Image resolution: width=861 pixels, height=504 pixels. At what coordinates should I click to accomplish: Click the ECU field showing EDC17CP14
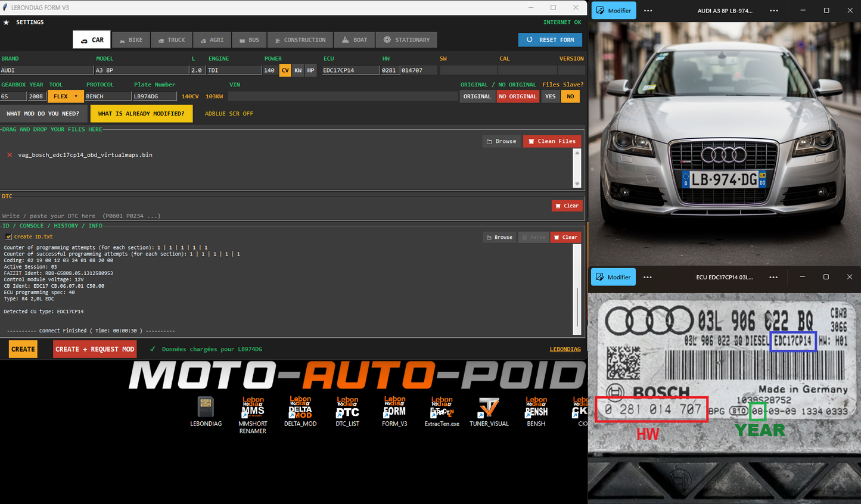(350, 70)
